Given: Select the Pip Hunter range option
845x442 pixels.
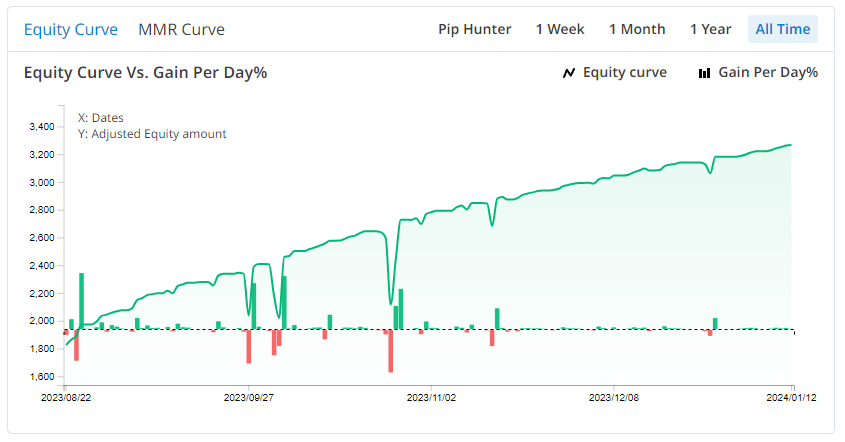Looking at the screenshot, I should tap(474, 29).
